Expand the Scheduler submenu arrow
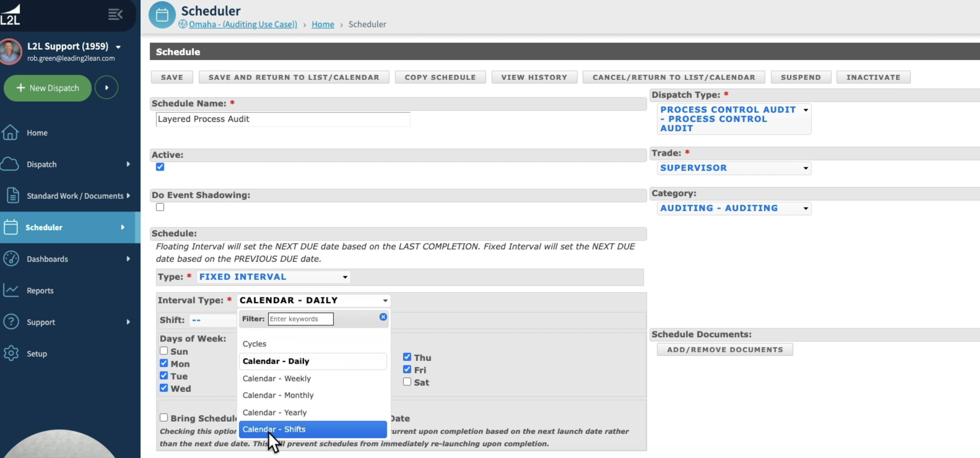The height and width of the screenshot is (458, 980). pyautogui.click(x=123, y=227)
